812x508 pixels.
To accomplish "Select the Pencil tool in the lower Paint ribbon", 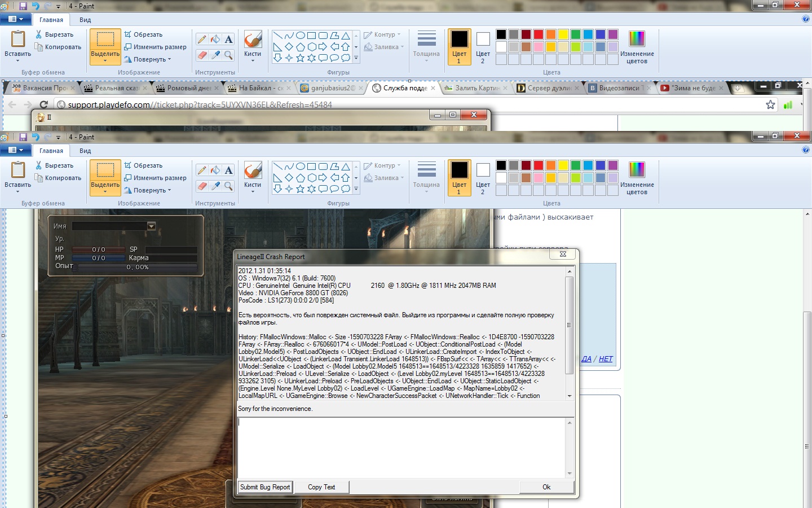I will click(202, 170).
